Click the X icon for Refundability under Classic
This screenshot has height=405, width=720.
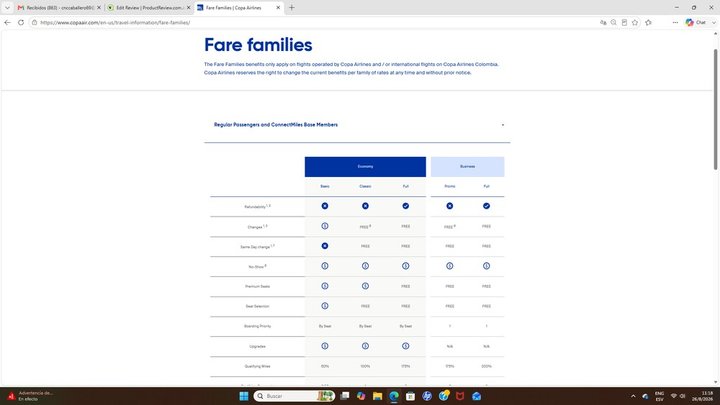tap(365, 206)
